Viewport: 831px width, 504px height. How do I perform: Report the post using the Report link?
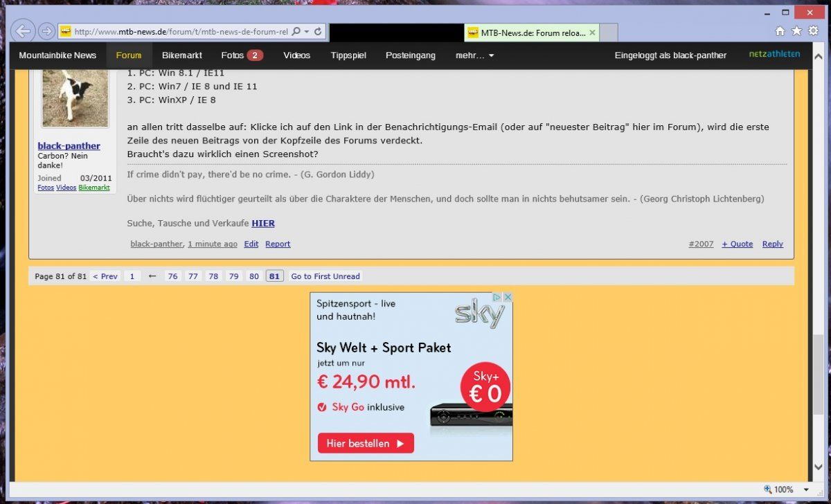tap(278, 244)
